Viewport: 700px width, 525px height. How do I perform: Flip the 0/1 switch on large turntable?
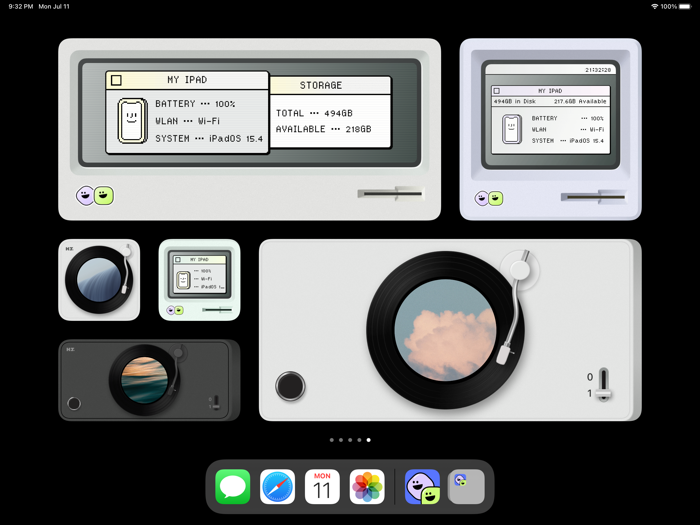603,384
